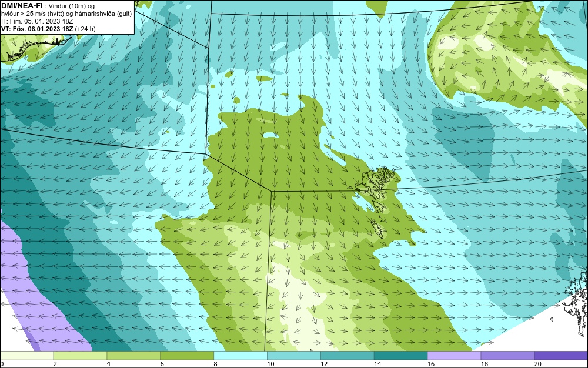
Task: Click the 14–16 m/s dark teal swatch
Action: click(401, 355)
